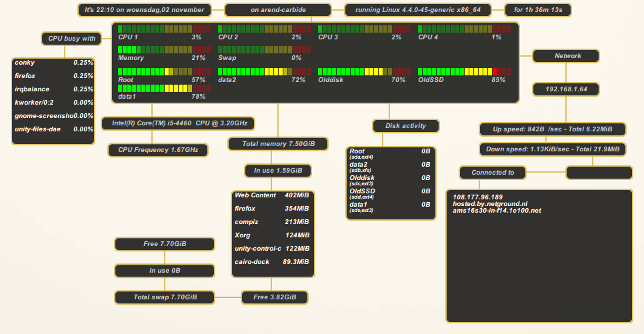Select the compiz 213MiB row
This screenshot has width=644, height=334.
pyautogui.click(x=272, y=222)
